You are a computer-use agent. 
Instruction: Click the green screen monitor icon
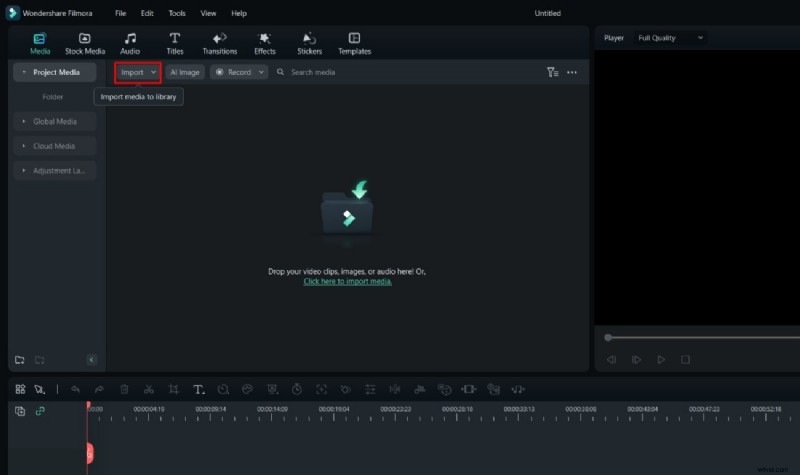click(272, 389)
